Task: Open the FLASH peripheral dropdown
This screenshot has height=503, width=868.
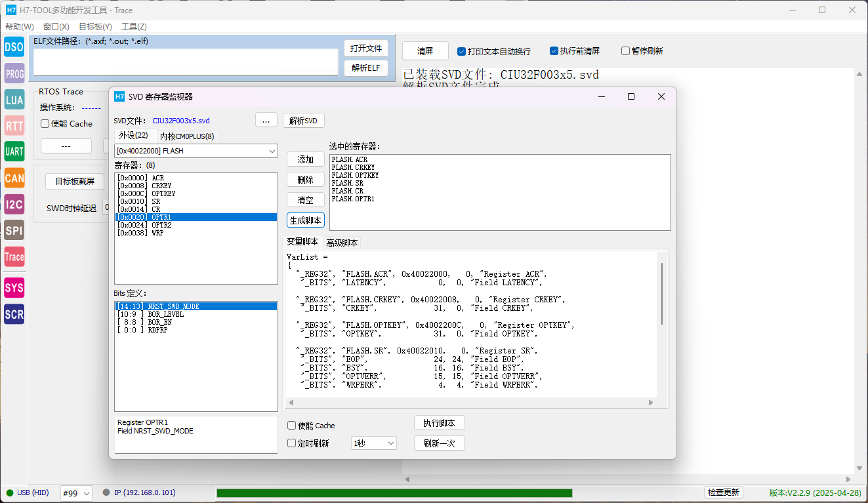Action: (x=196, y=151)
